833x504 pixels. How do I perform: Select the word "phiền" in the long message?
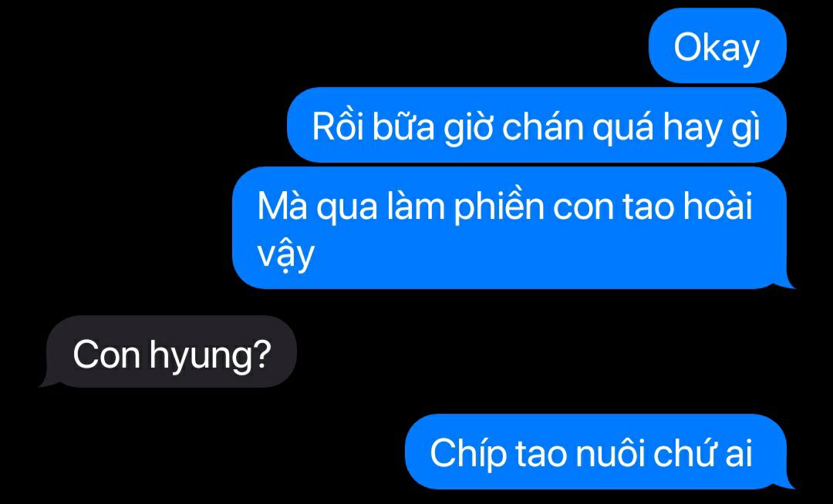[x=499, y=205]
